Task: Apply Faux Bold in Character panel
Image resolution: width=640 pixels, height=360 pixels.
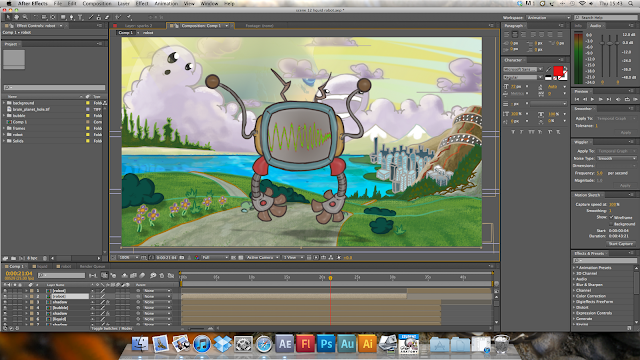Action: 513,132
